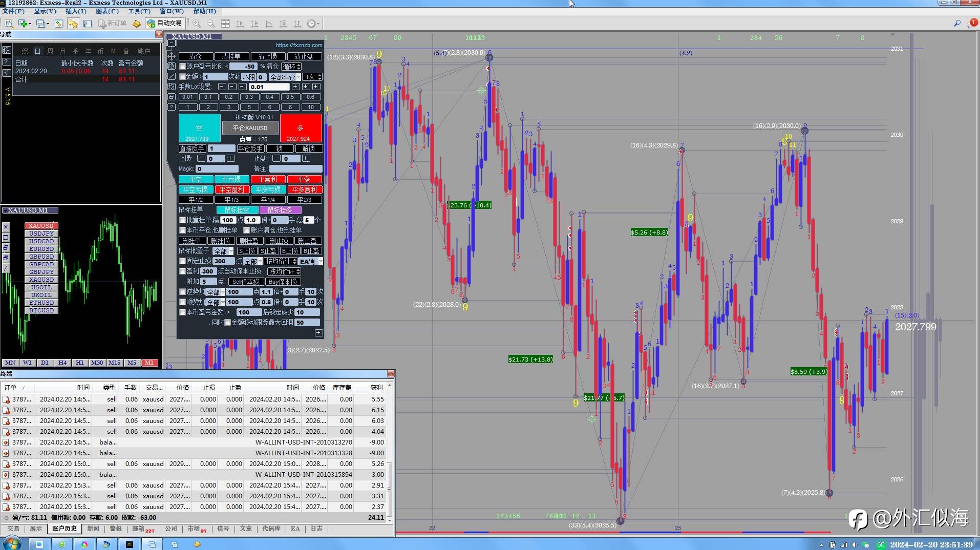
Task: Open the 图表(C) menu
Action: pyautogui.click(x=108, y=11)
